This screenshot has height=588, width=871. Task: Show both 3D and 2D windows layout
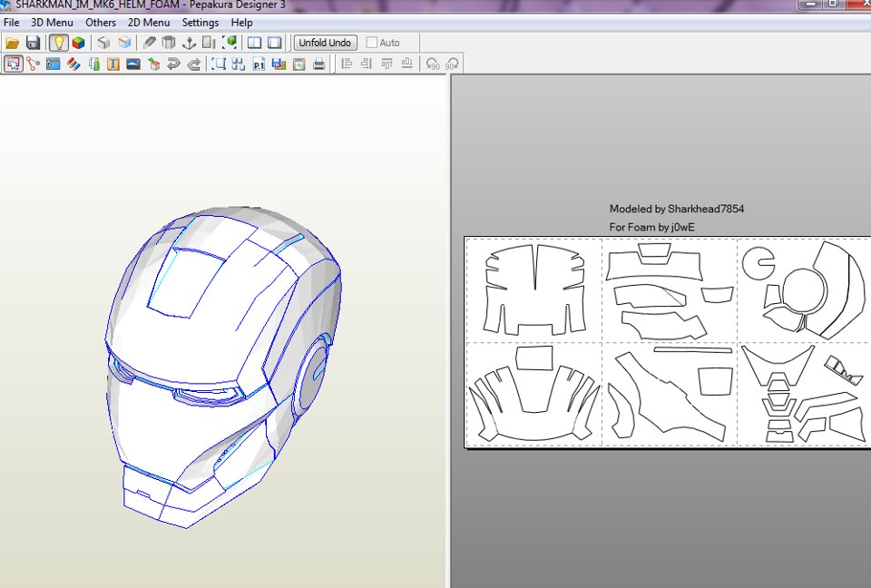pos(254,43)
